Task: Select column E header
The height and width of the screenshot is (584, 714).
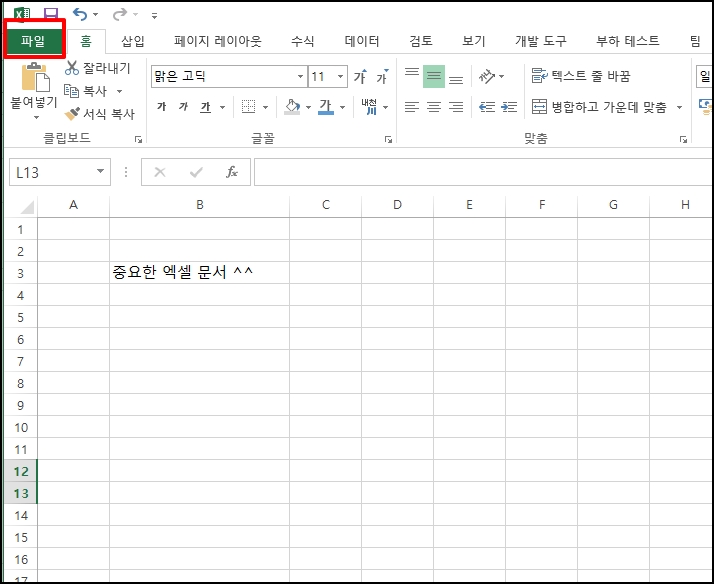Action: click(x=469, y=205)
